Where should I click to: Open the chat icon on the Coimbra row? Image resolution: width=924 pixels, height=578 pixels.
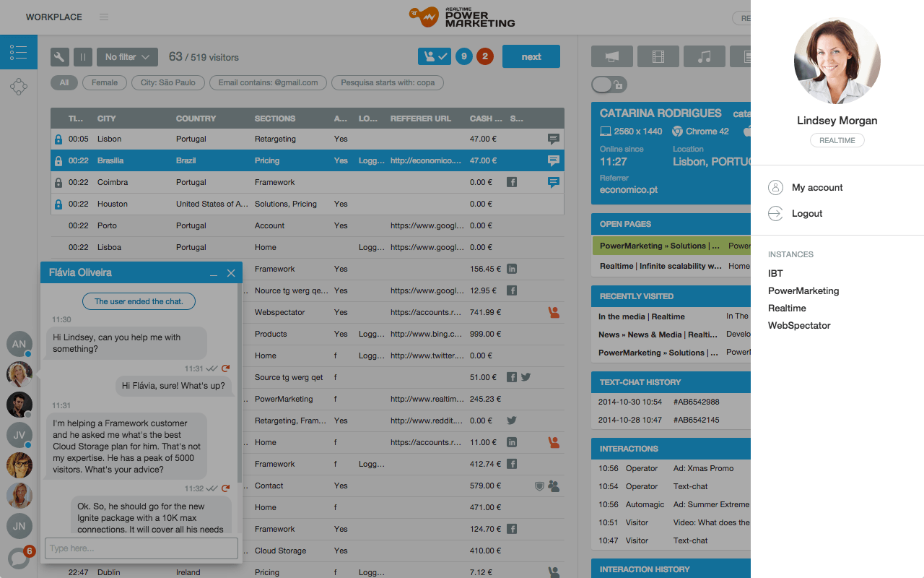tap(554, 182)
